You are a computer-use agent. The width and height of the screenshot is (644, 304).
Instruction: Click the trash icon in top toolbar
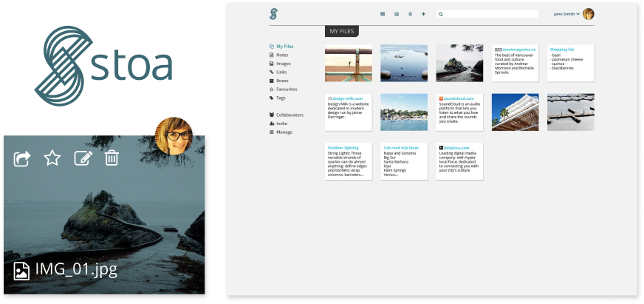click(x=410, y=14)
